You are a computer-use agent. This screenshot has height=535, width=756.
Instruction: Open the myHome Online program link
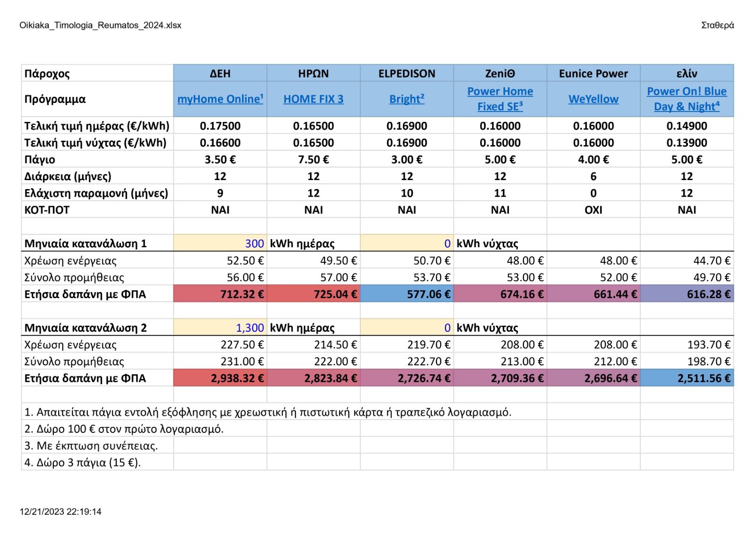point(220,99)
